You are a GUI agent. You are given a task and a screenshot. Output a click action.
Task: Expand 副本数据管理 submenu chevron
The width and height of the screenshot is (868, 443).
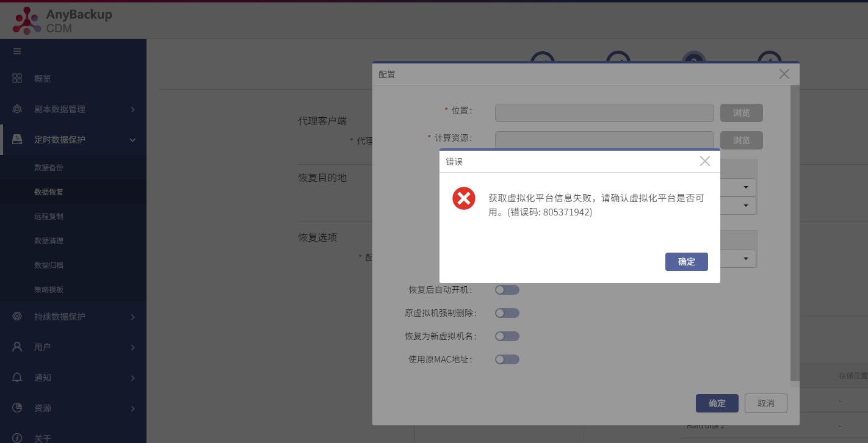pyautogui.click(x=132, y=109)
